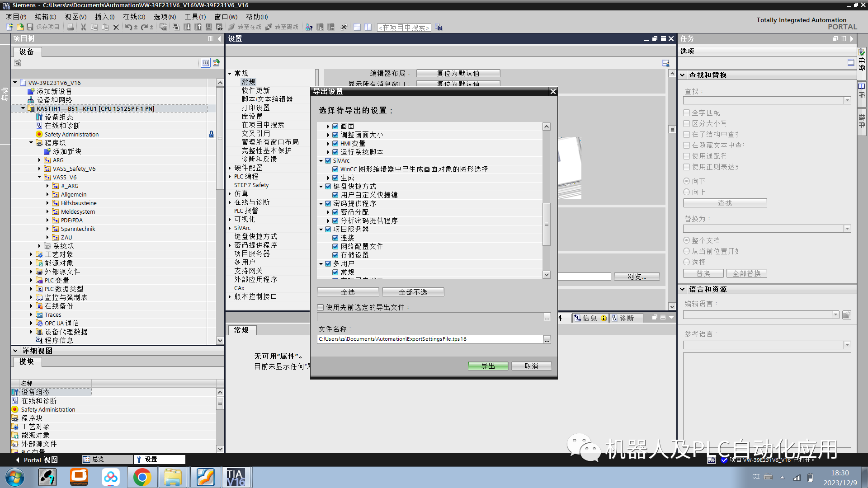Collapse the 查找和替换 section
Screen dimensions: 868x488
(683, 75)
